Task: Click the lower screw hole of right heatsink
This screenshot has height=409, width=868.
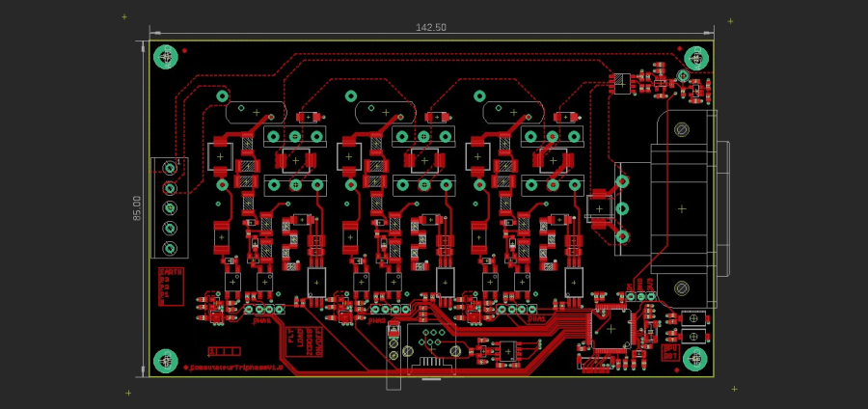Action: (x=682, y=287)
